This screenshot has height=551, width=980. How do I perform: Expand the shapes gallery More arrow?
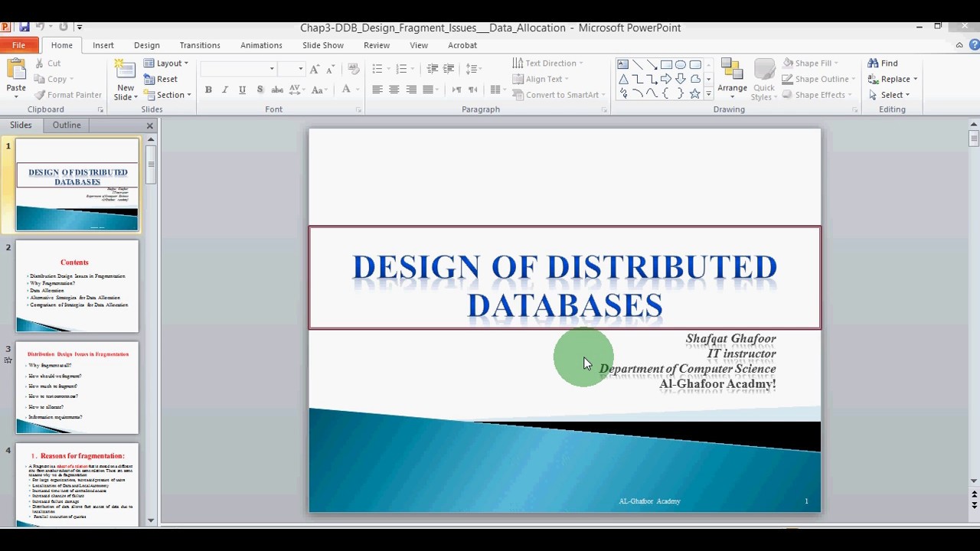[x=708, y=94]
